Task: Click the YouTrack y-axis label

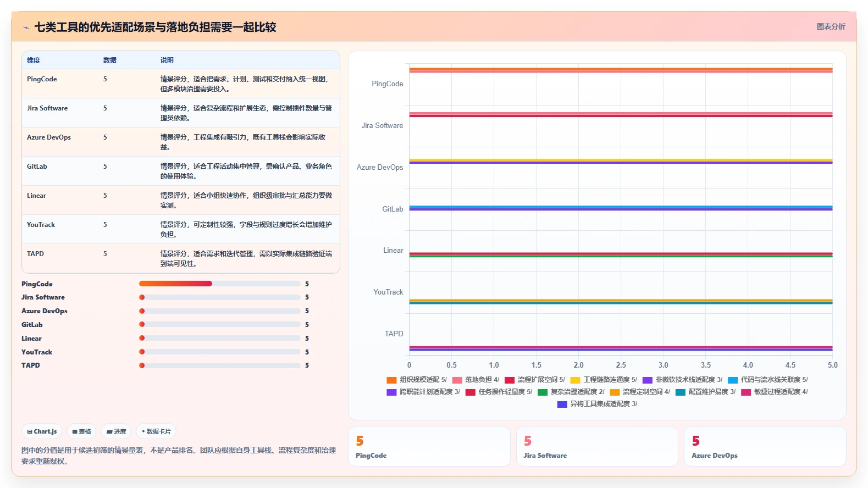Action: click(388, 292)
